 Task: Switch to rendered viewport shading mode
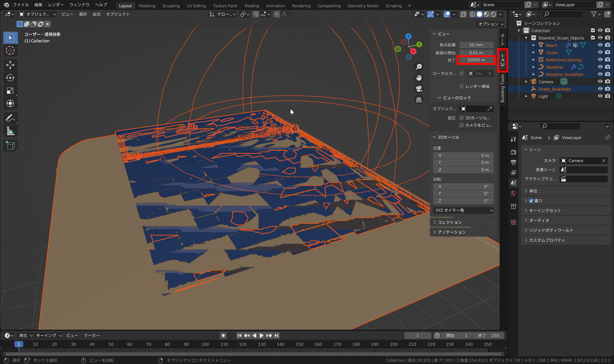tap(493, 14)
